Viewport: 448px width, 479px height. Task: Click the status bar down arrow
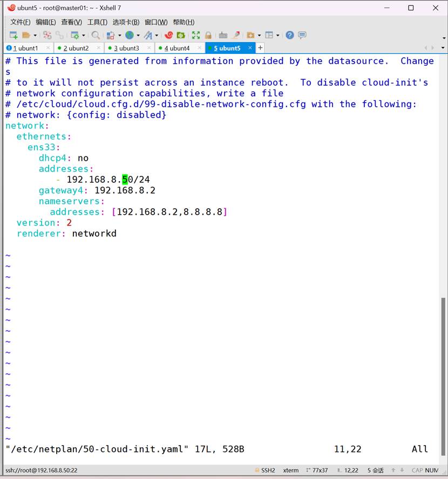pyautogui.click(x=402, y=470)
